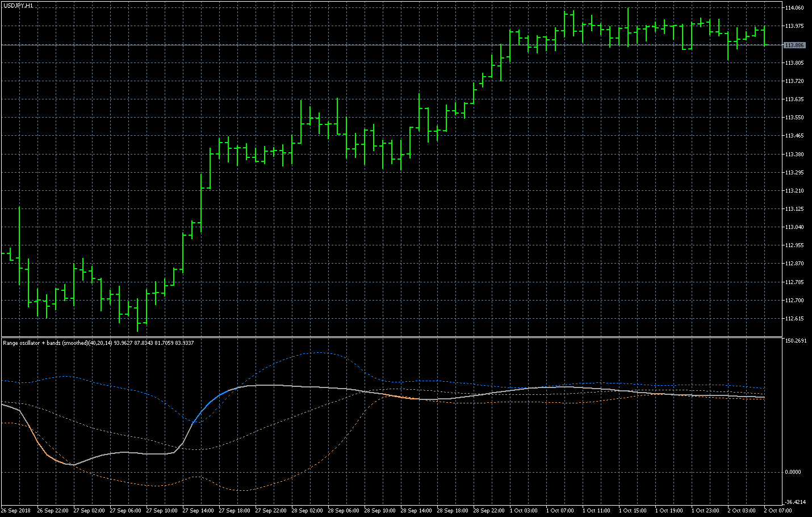Image resolution: width=812 pixels, height=517 pixels.
Task: Click the 0.0000 indicator level label
Action: coord(793,472)
